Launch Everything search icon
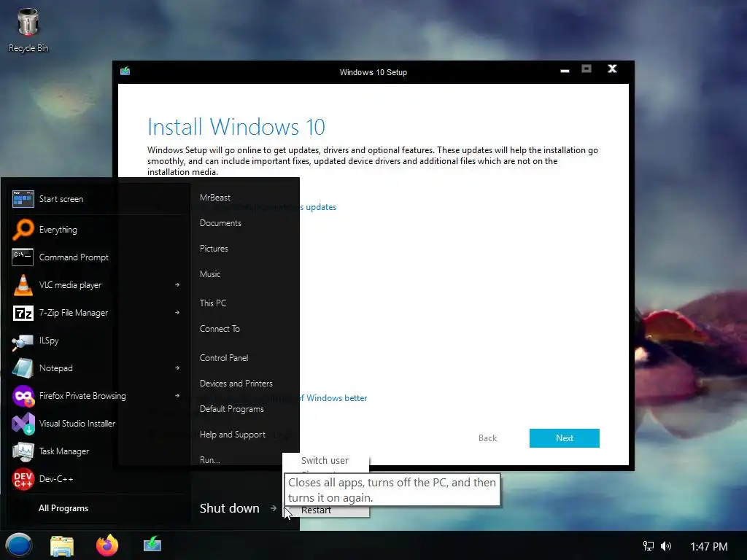Image resolution: width=747 pixels, height=560 pixels. point(23,230)
